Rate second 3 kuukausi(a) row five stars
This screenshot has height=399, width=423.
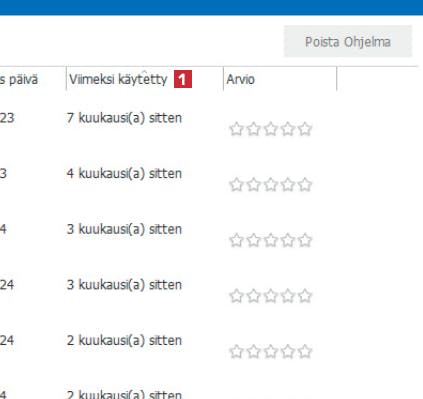tap(305, 296)
